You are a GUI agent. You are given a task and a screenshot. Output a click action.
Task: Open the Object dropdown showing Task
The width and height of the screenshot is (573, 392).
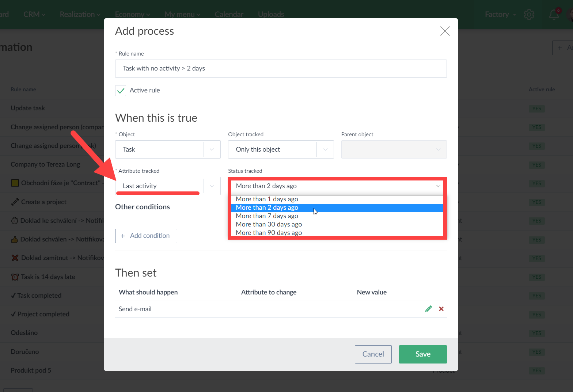(168, 149)
